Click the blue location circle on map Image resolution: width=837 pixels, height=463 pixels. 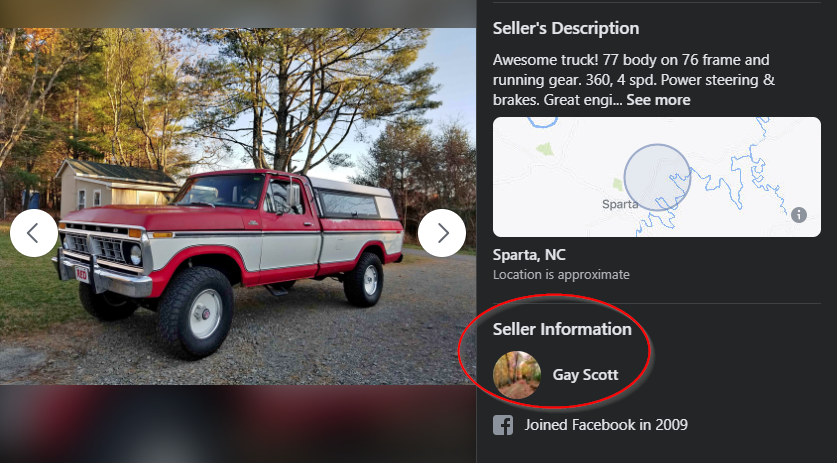657,177
